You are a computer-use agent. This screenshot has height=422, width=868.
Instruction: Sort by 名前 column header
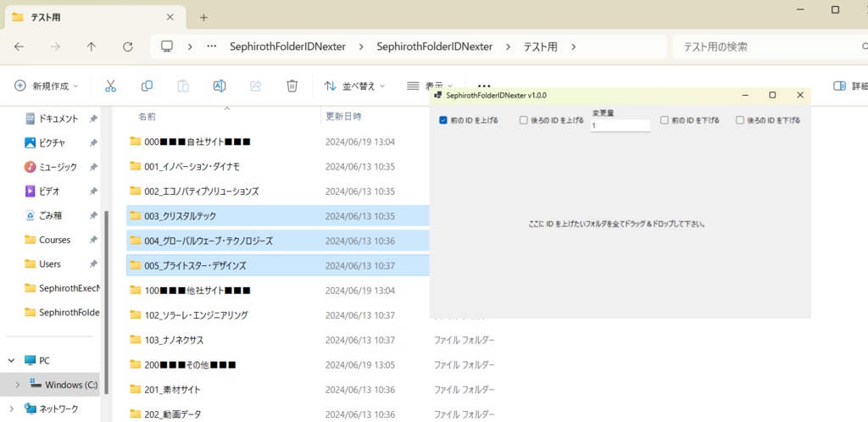click(147, 117)
